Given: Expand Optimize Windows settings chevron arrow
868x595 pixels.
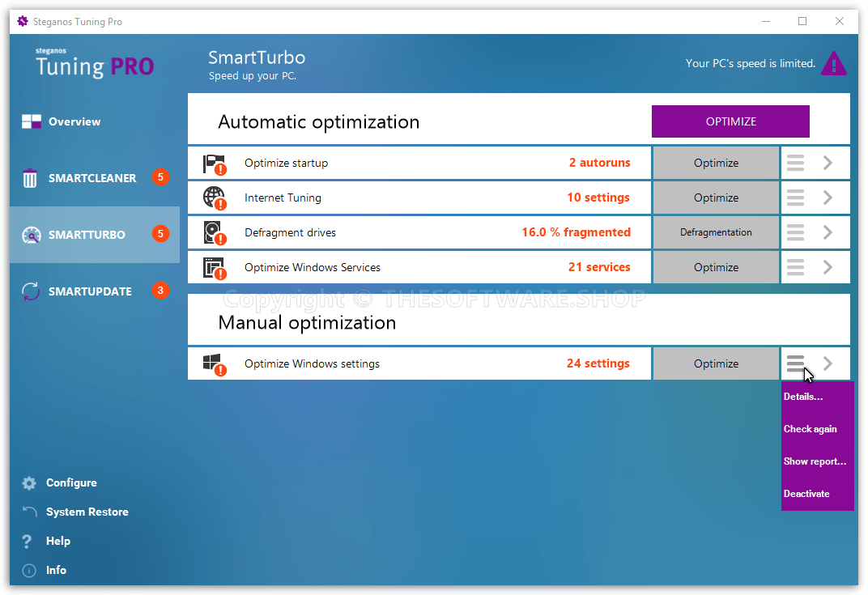Looking at the screenshot, I should click(x=828, y=363).
